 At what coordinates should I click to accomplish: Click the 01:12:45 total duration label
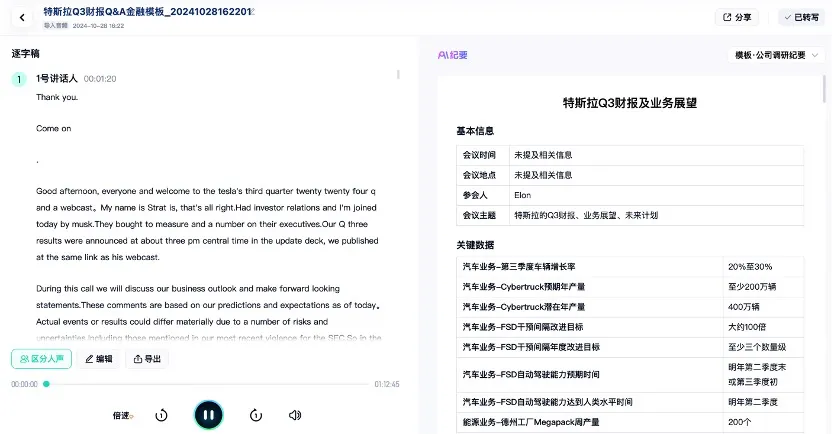click(x=387, y=384)
